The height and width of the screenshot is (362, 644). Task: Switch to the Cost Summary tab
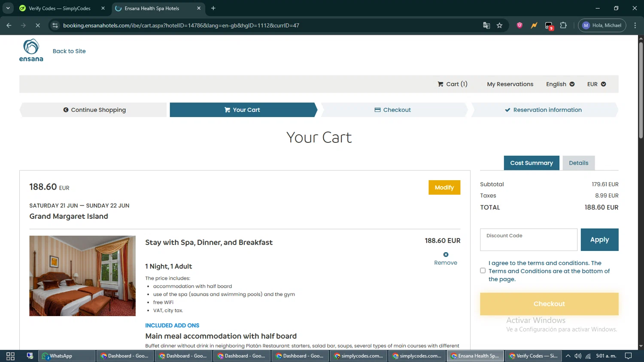532,163
